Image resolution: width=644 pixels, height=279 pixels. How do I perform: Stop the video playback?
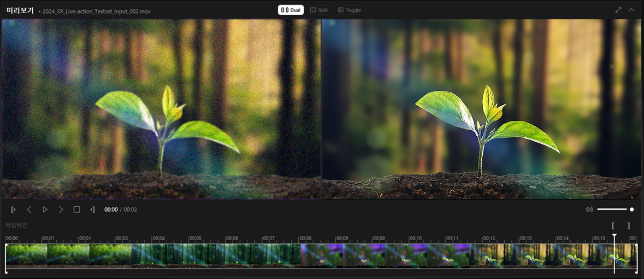click(76, 210)
